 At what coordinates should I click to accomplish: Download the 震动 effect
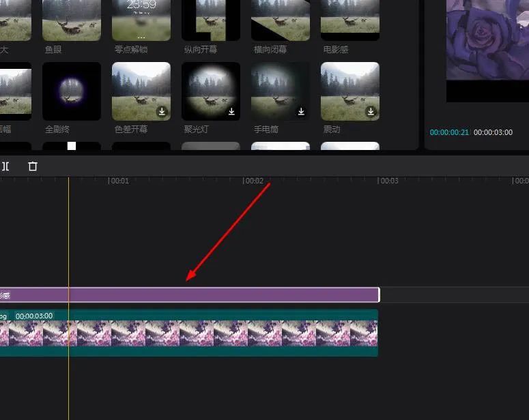click(x=371, y=111)
